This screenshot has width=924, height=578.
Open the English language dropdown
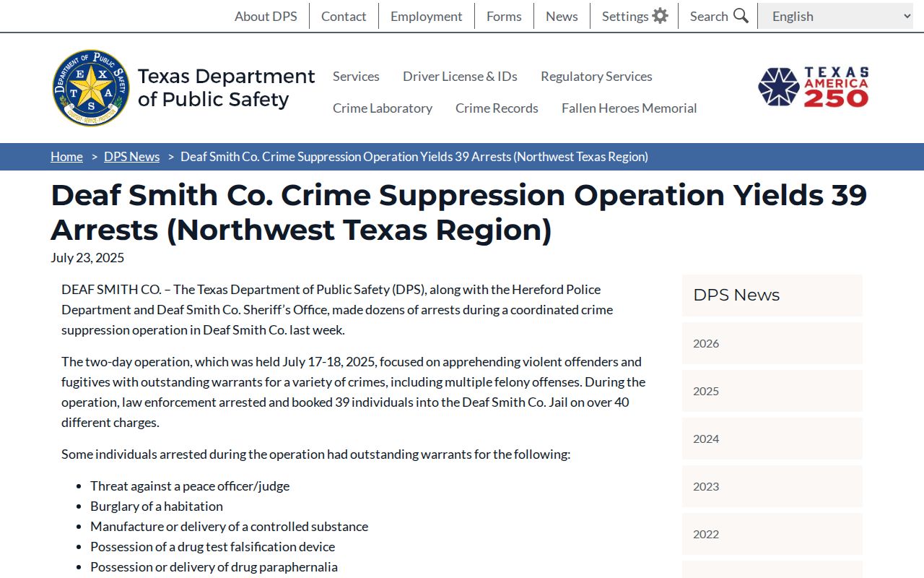click(x=835, y=16)
